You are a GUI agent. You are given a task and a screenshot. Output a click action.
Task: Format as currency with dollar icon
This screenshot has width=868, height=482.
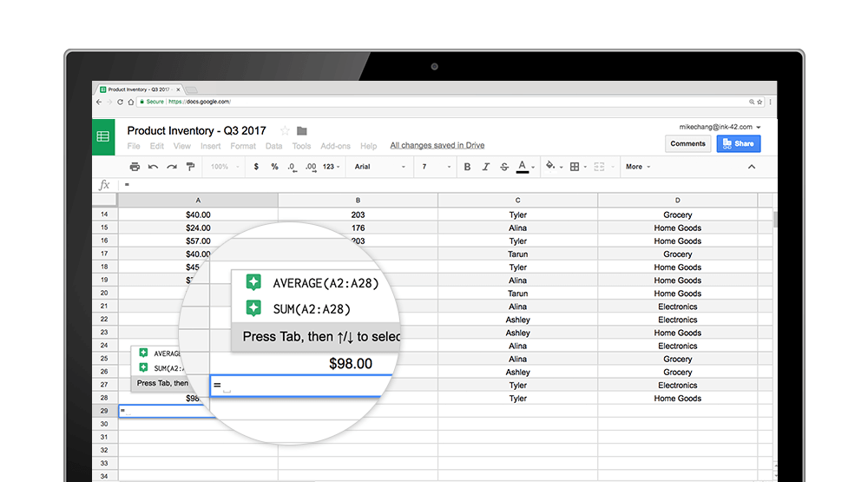pos(256,167)
